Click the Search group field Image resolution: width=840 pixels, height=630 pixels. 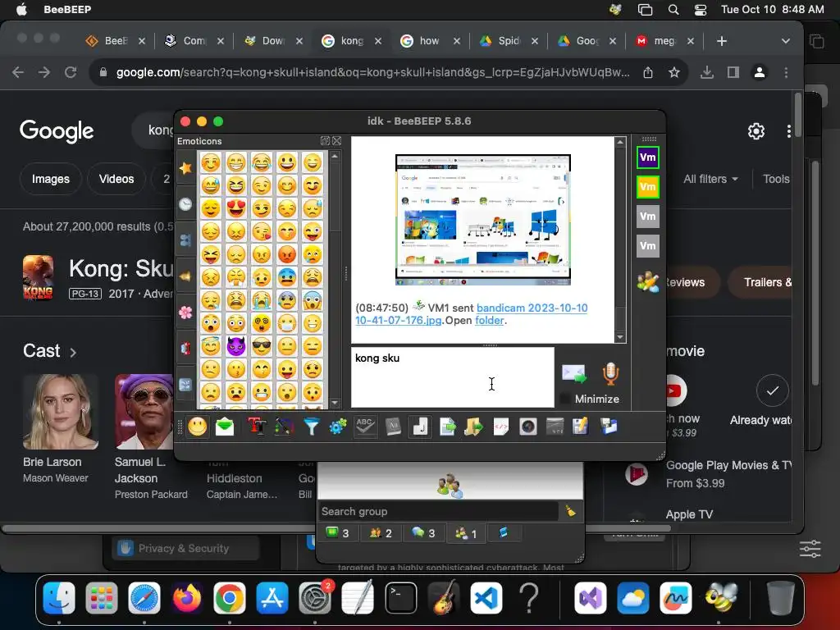click(x=438, y=511)
